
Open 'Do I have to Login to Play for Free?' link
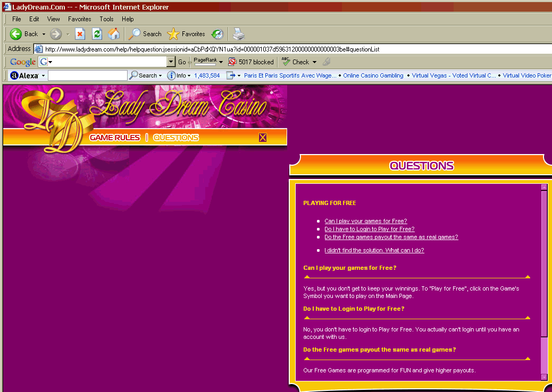(369, 229)
